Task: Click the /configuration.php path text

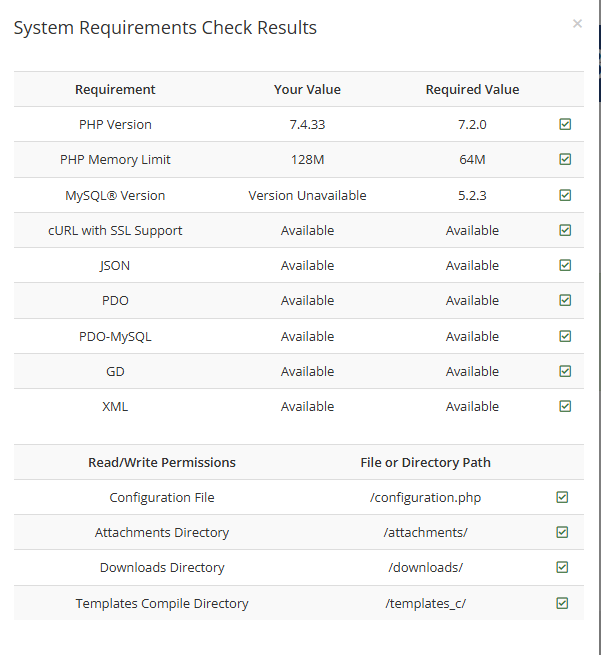Action: tap(425, 498)
